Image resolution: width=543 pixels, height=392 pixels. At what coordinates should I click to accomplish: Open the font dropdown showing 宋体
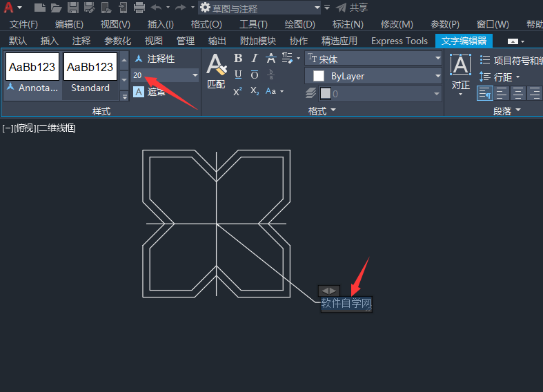[373, 59]
